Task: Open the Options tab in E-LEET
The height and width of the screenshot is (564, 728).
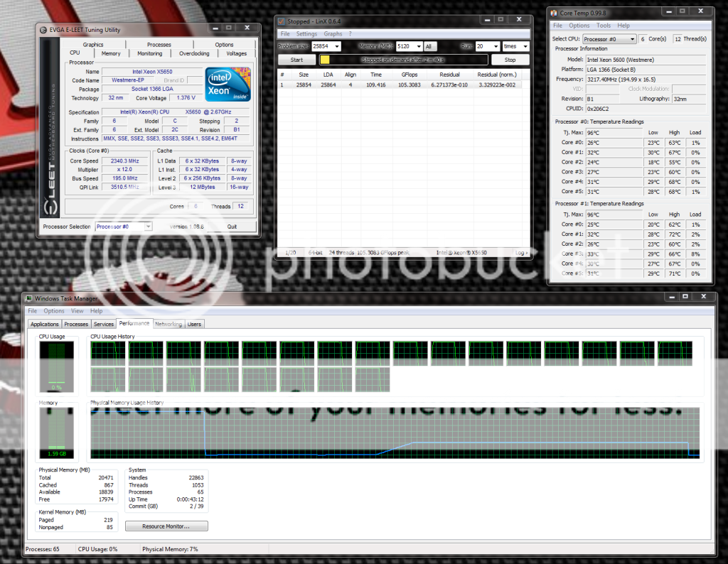Action: point(224,45)
